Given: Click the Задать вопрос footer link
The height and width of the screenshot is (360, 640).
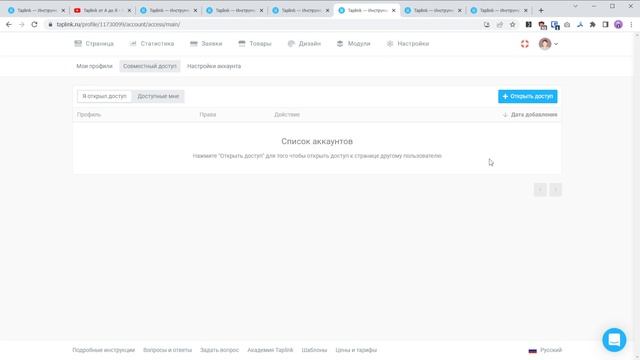Looking at the screenshot, I should point(219,350).
